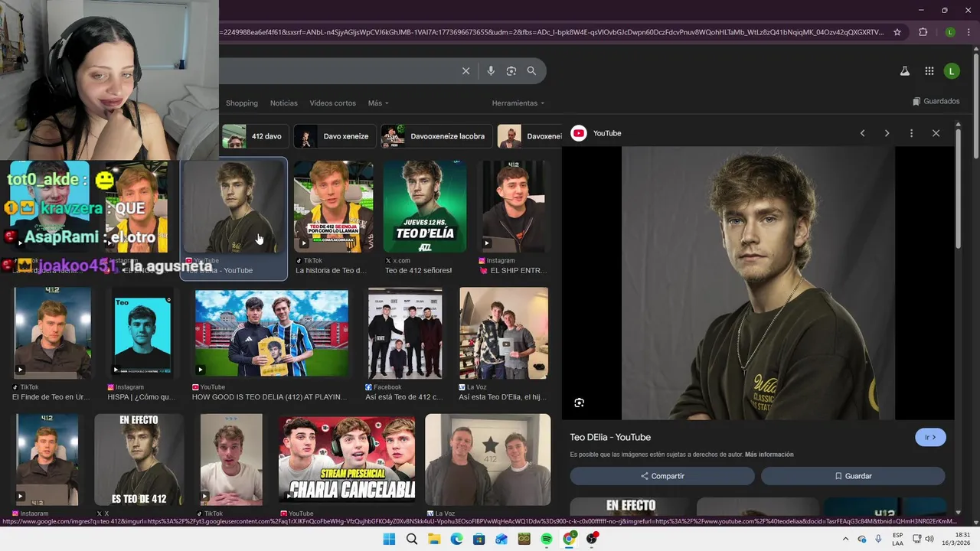
Task: Open Microsoft Store from the taskbar
Action: 479,539
